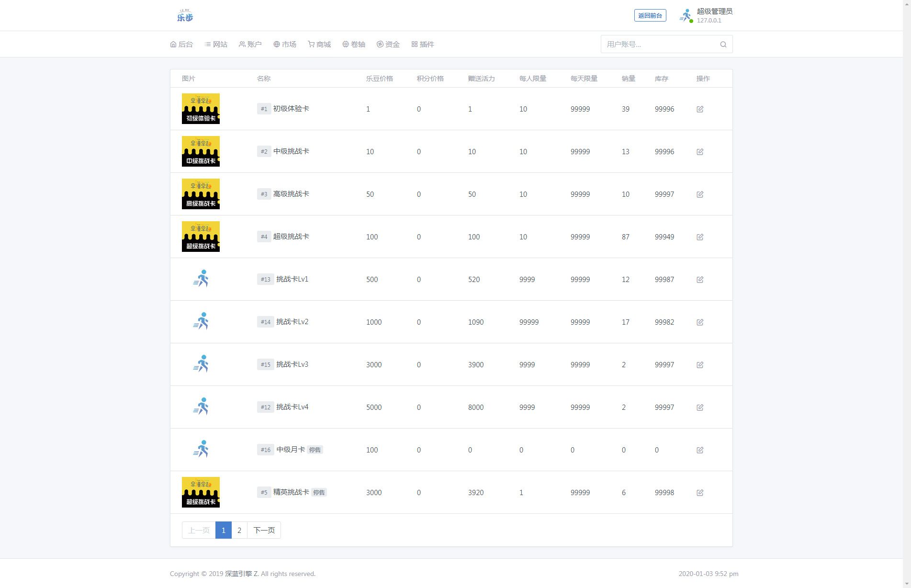Open the 网站 menu
Viewport: 911px width, 588px height.
[216, 44]
